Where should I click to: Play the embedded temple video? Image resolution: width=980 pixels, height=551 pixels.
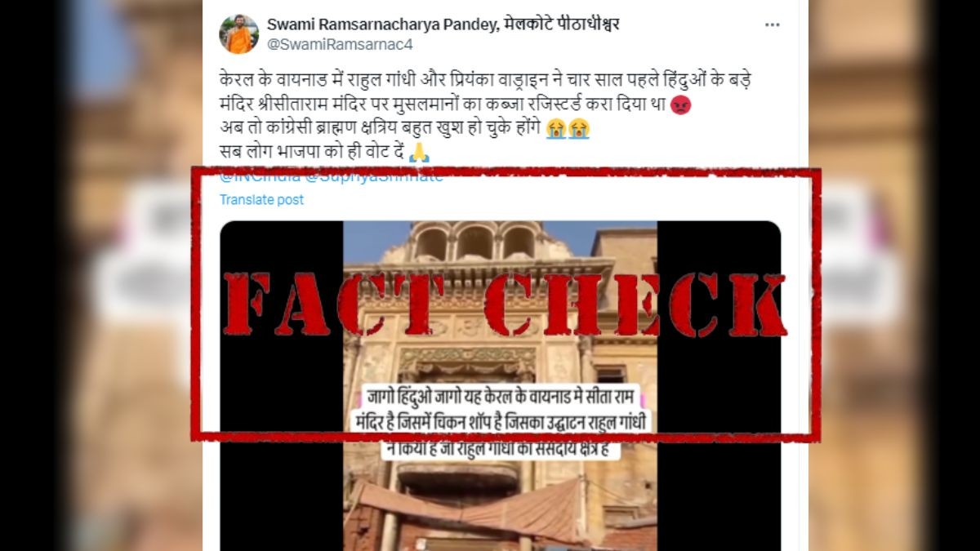[x=500, y=385]
